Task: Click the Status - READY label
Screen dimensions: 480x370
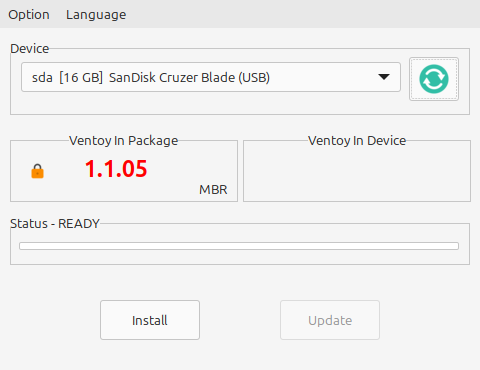Action: pos(55,224)
